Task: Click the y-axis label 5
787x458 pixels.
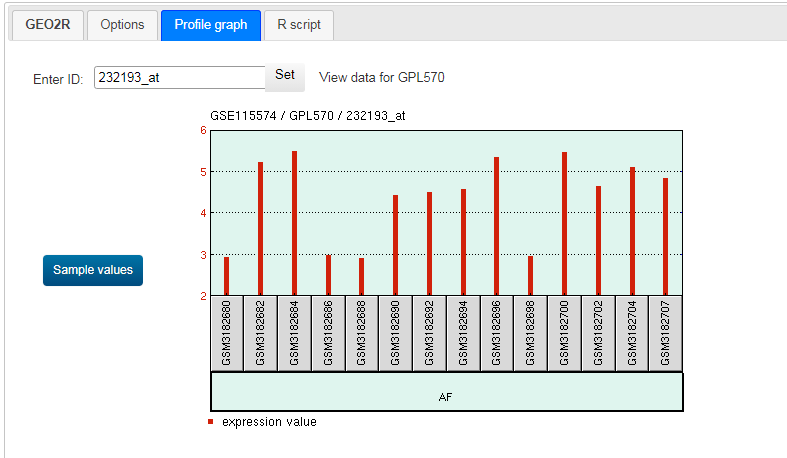Action: 203,172
